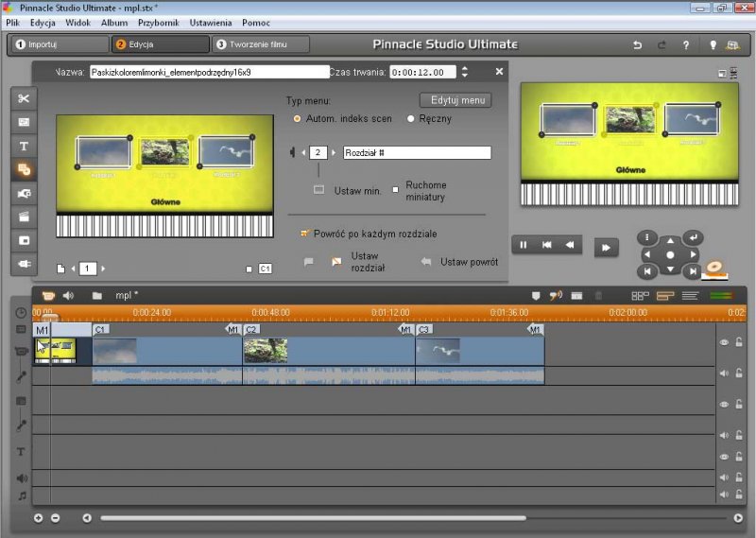Zoom in timeline with plus icon
756x538 pixels.
coord(39,518)
